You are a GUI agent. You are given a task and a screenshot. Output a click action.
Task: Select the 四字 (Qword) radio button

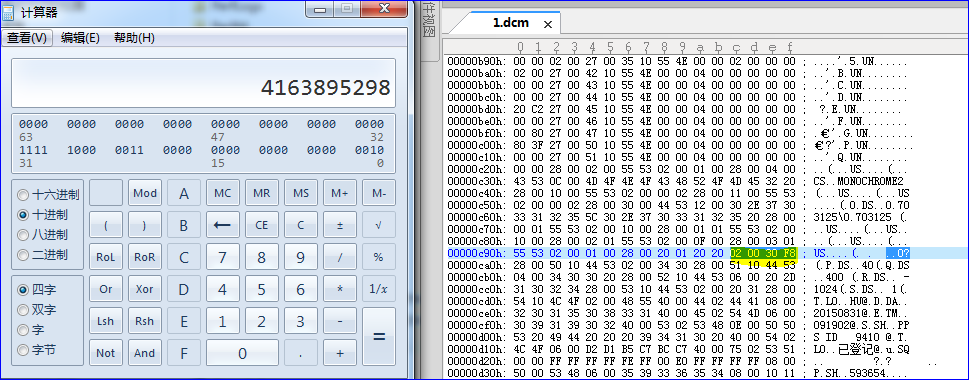coord(23,290)
